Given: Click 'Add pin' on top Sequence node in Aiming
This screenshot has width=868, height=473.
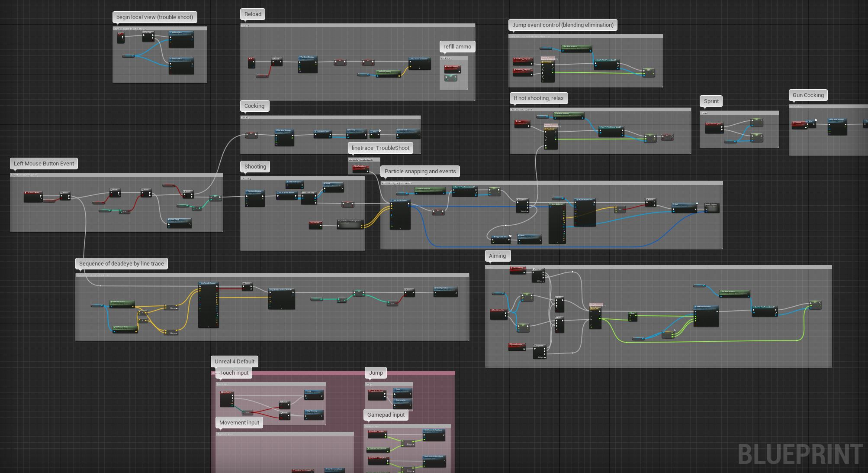Looking at the screenshot, I should (540, 281).
